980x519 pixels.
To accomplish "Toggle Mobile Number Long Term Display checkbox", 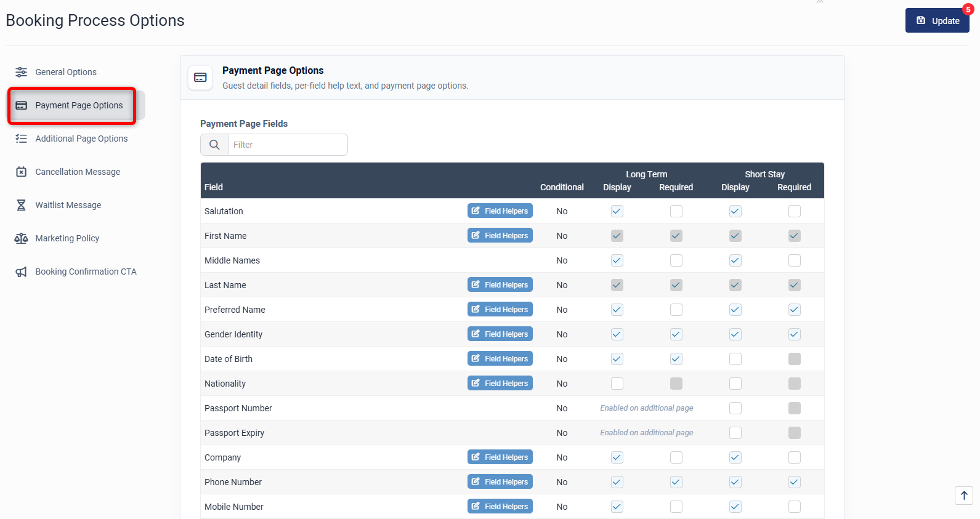I will point(617,507).
